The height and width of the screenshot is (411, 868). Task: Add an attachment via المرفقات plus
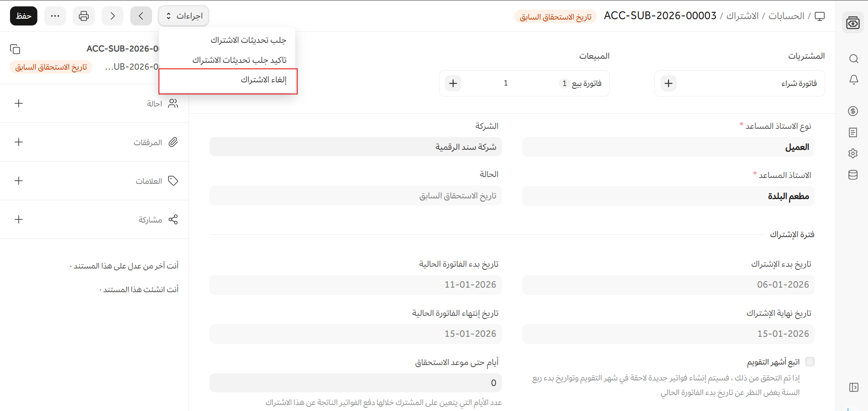click(19, 142)
